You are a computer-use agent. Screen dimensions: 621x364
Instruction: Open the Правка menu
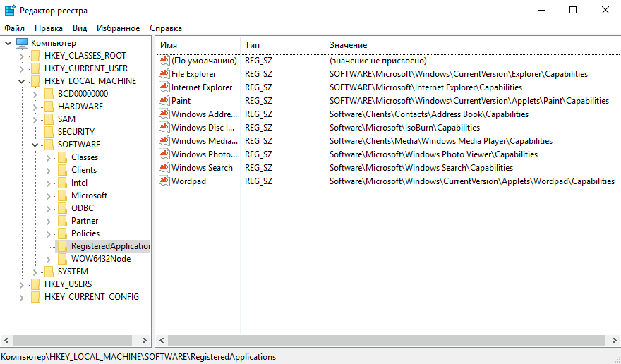pos(48,28)
